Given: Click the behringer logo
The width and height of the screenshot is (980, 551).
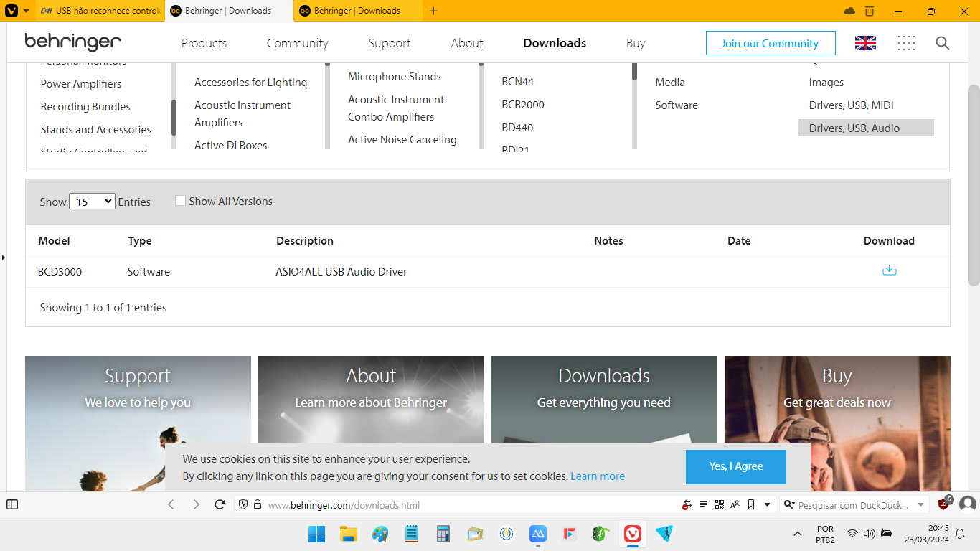Looking at the screenshot, I should click(x=72, y=42).
